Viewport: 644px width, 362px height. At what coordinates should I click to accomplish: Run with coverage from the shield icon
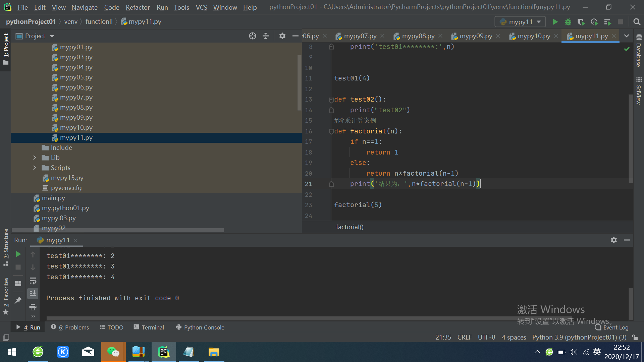click(581, 22)
